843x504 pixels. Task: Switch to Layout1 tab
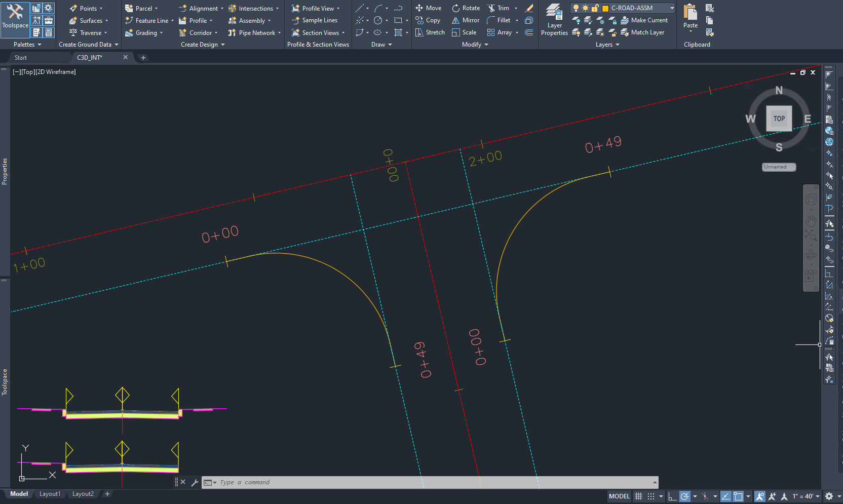click(x=50, y=494)
